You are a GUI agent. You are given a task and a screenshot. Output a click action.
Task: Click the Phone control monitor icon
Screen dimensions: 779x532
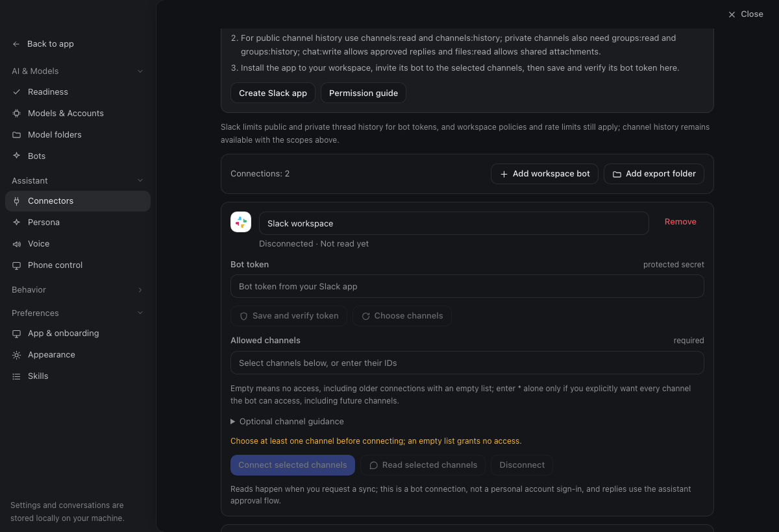point(16,265)
